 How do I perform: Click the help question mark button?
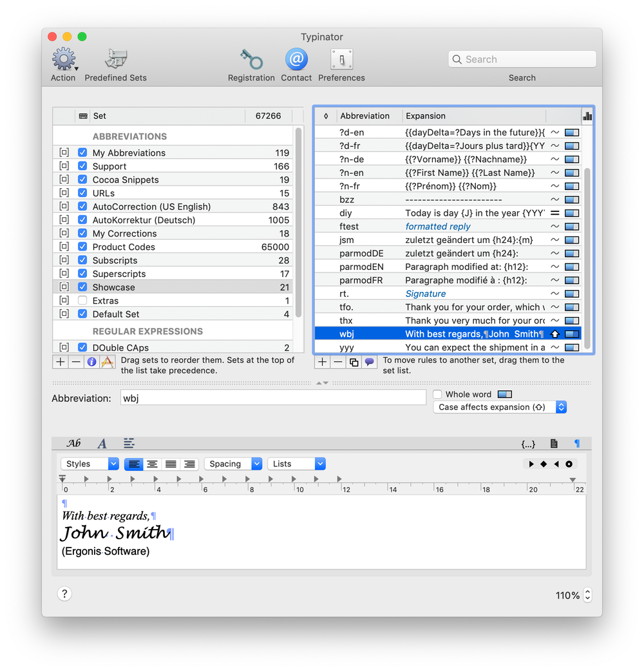click(x=64, y=593)
